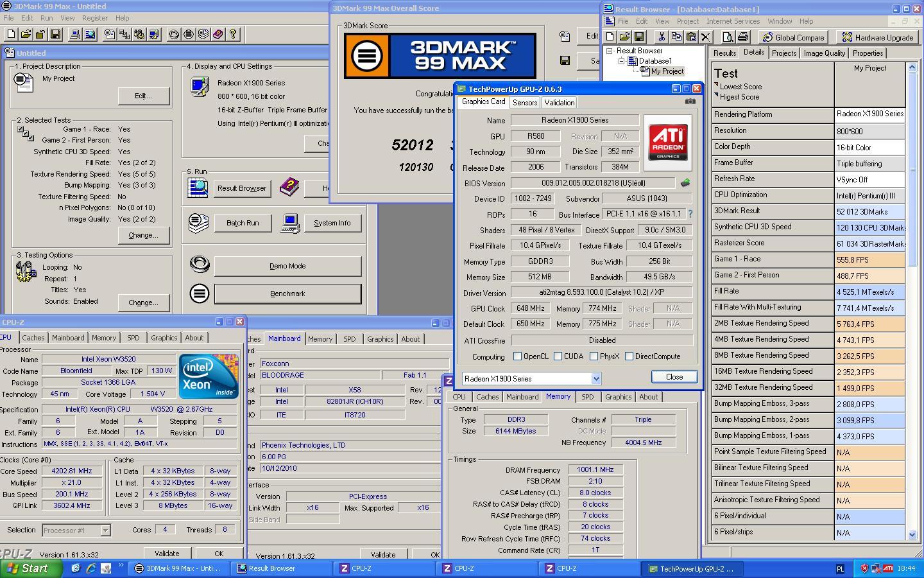Click testing options gears icon in 3DMark toolbar
The image size is (924, 578).
pos(139,34)
